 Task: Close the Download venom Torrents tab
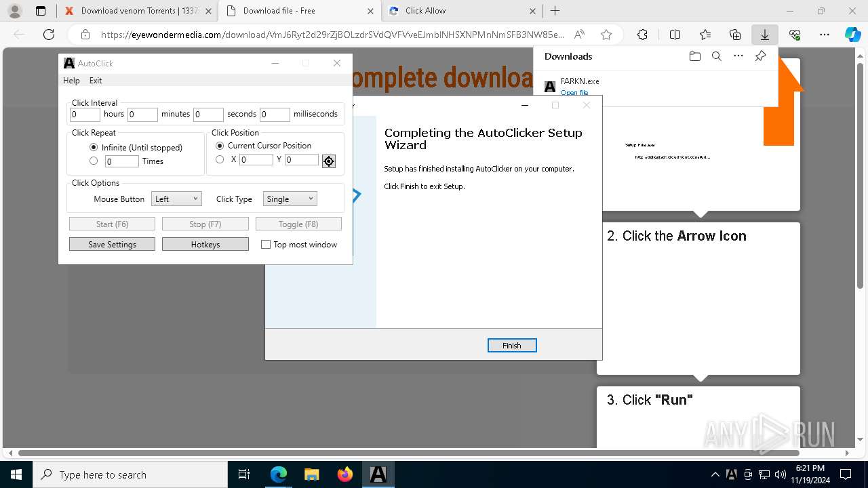pyautogui.click(x=208, y=11)
